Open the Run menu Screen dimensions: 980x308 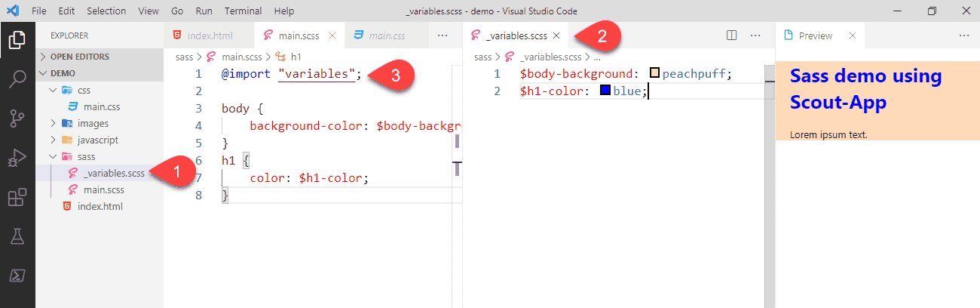(x=204, y=11)
